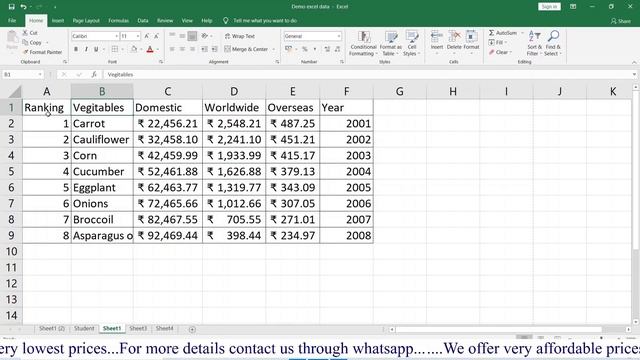
Task: Apply cell Borders icon
Action: tap(115, 49)
